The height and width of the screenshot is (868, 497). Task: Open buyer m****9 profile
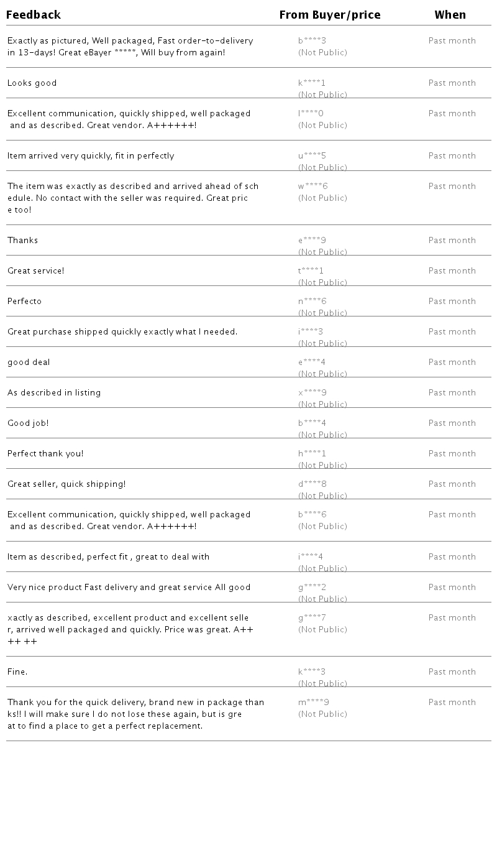[x=314, y=703]
